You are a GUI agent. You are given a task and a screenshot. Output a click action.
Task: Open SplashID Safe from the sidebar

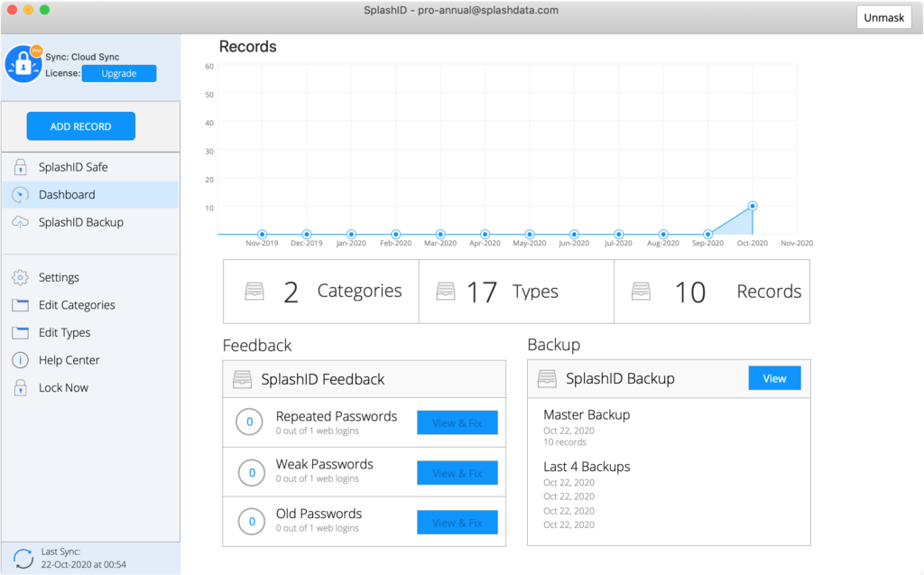click(73, 167)
